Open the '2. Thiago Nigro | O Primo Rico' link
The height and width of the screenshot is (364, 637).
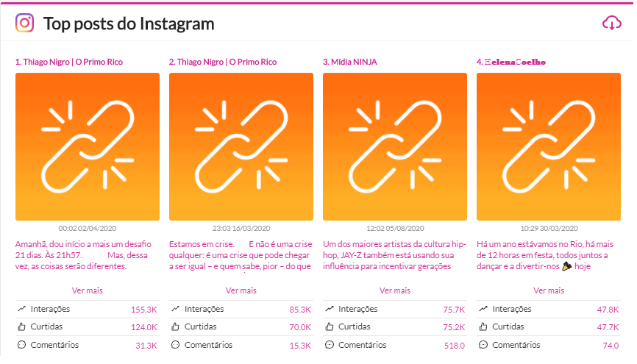click(x=223, y=62)
